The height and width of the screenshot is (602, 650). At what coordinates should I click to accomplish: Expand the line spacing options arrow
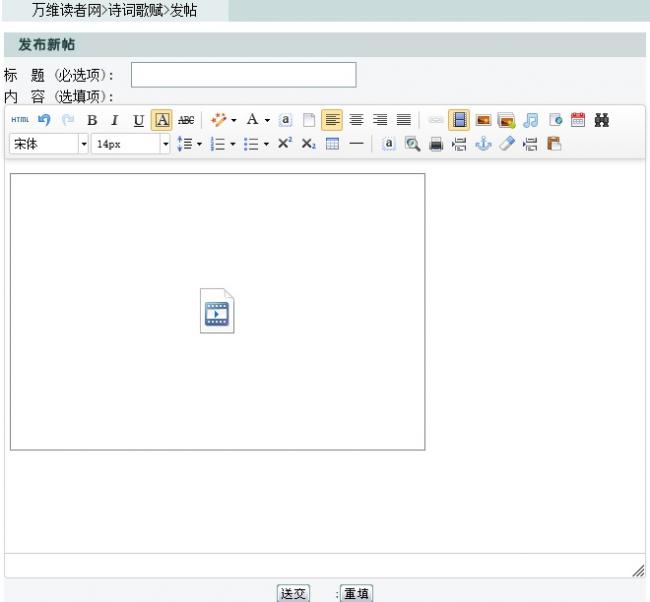(199, 144)
